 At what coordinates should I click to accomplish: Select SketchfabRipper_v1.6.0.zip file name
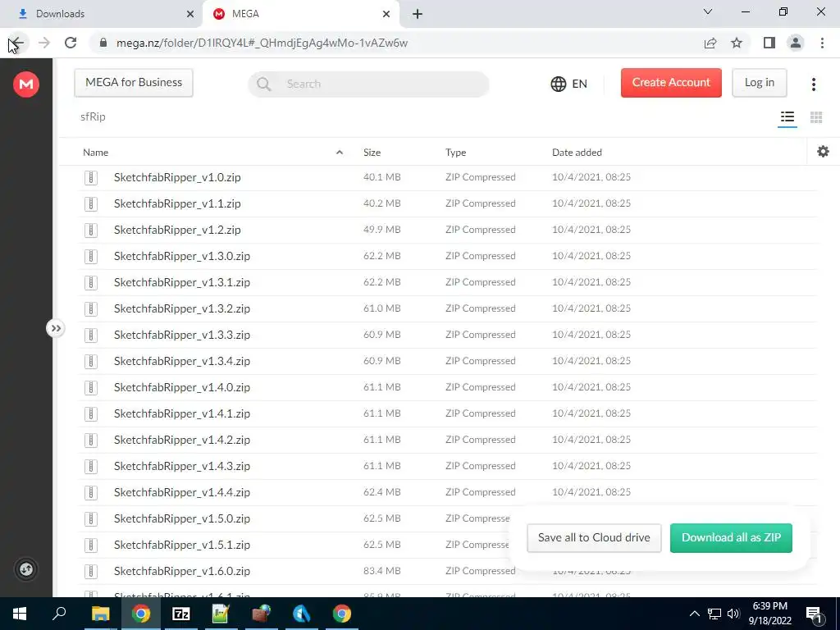point(182,571)
